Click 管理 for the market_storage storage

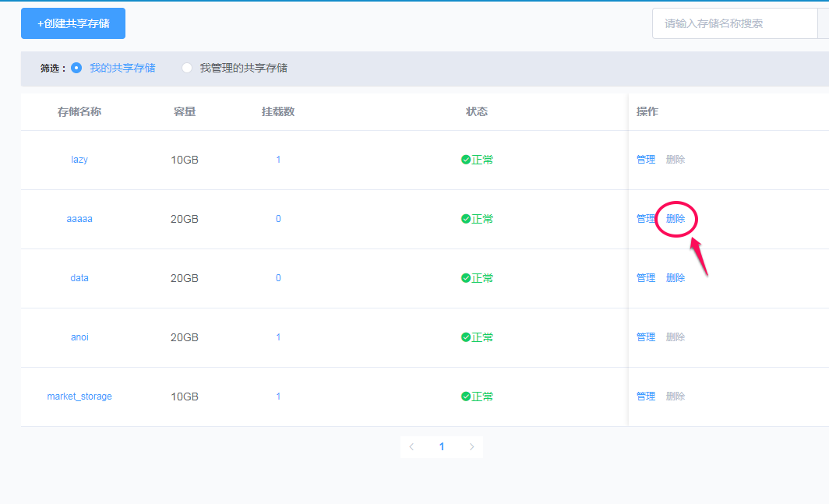[x=646, y=397]
